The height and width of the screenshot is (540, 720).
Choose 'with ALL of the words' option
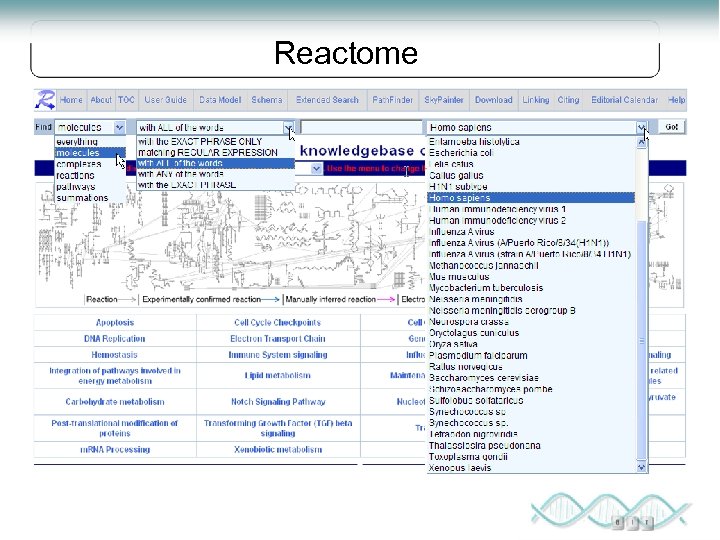pos(215,163)
